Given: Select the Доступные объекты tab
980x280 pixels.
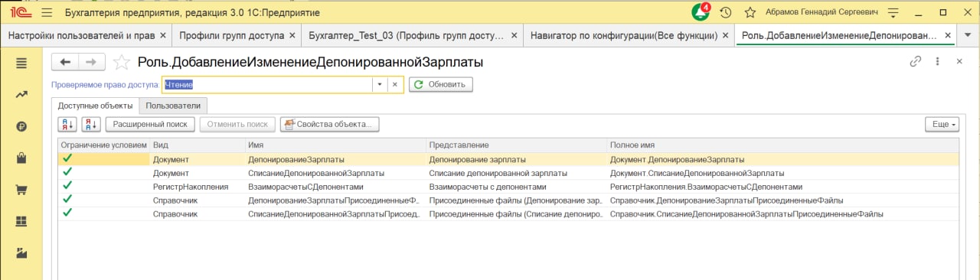Looking at the screenshot, I should click(x=95, y=106).
